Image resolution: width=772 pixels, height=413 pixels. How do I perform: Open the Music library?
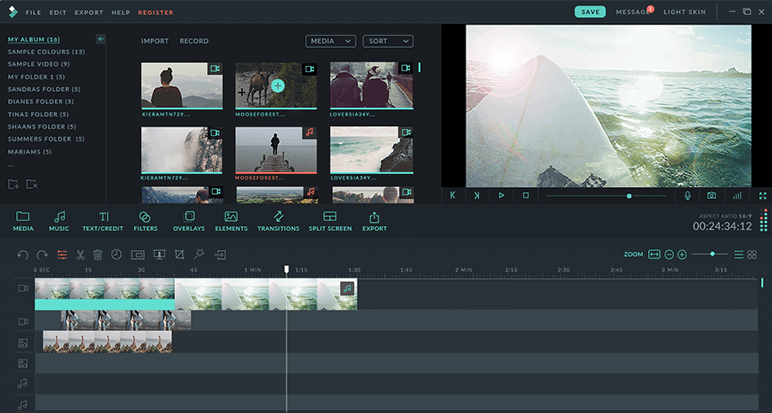tap(59, 221)
